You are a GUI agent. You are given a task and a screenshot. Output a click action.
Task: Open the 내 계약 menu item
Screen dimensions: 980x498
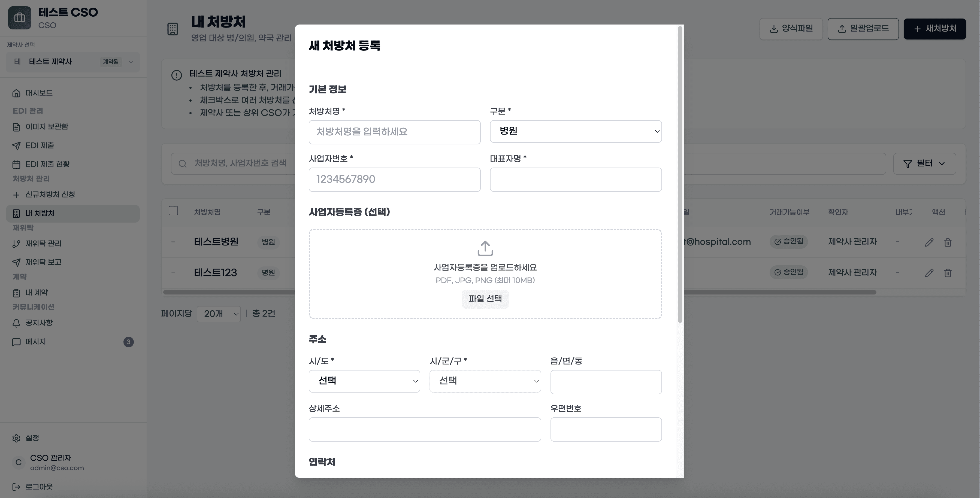37,292
